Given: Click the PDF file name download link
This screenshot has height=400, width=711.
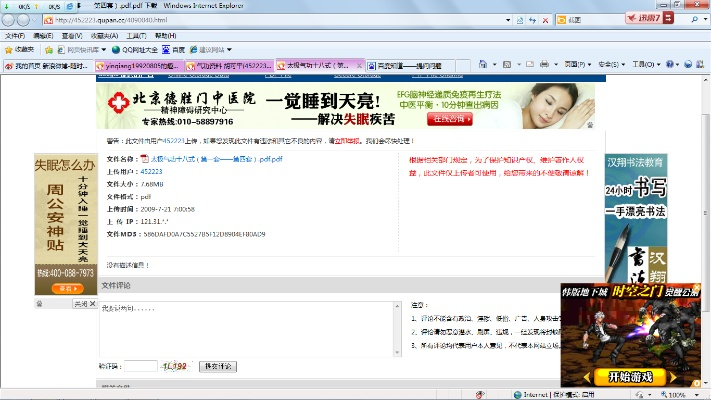Looking at the screenshot, I should pyautogui.click(x=216, y=159).
